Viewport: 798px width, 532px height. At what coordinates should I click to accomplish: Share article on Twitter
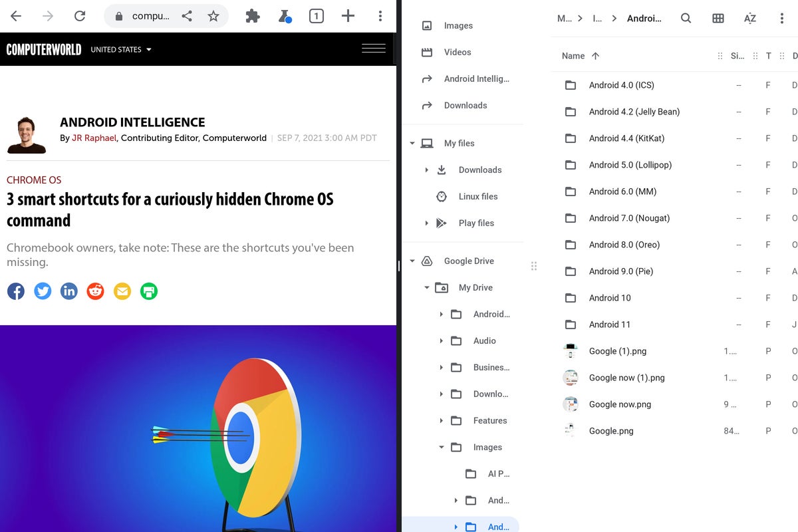[43, 291]
